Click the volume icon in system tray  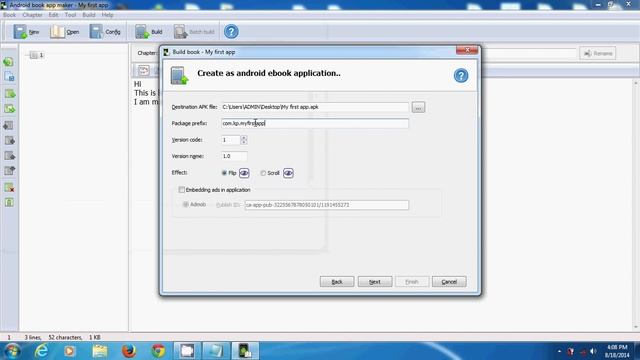click(593, 351)
